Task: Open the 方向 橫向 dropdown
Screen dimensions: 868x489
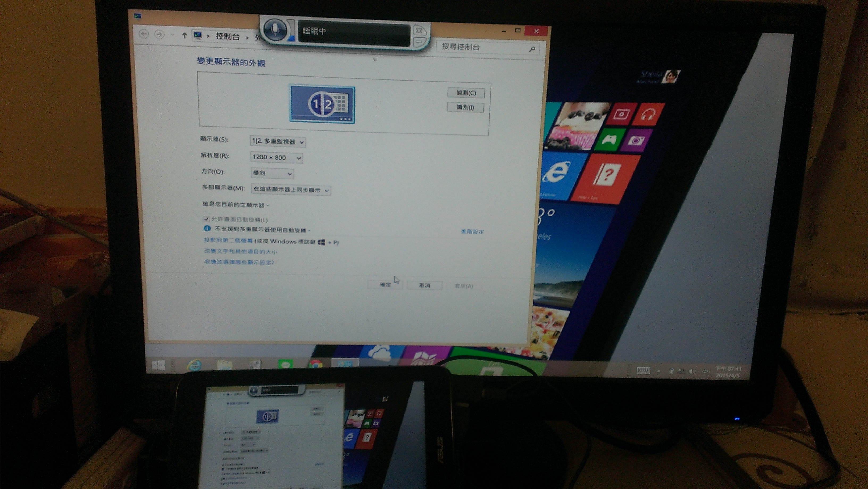Action: [x=272, y=173]
